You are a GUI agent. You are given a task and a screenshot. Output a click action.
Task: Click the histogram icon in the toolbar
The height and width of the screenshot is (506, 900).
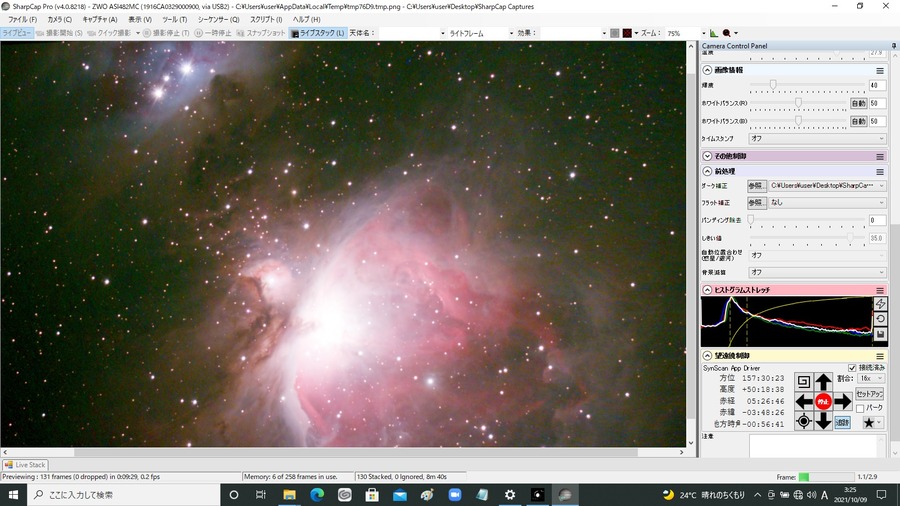tap(713, 33)
